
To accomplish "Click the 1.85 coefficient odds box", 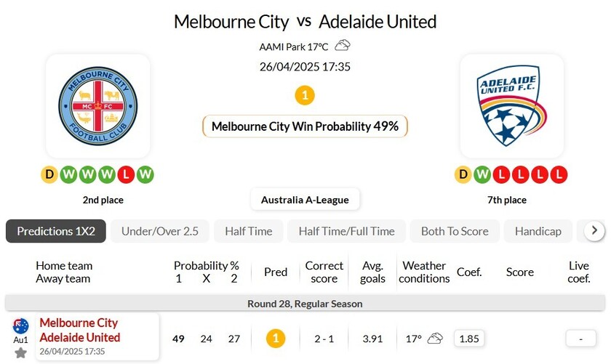I will tap(470, 339).
